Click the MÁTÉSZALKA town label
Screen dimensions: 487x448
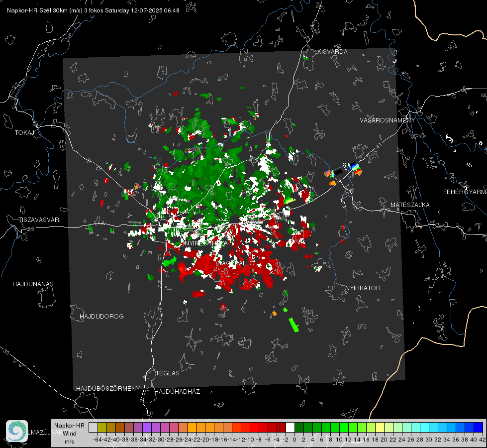tap(410, 205)
